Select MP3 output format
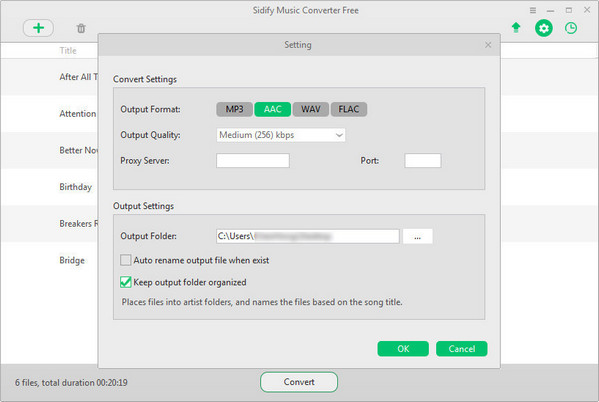The height and width of the screenshot is (402, 599). [x=234, y=109]
